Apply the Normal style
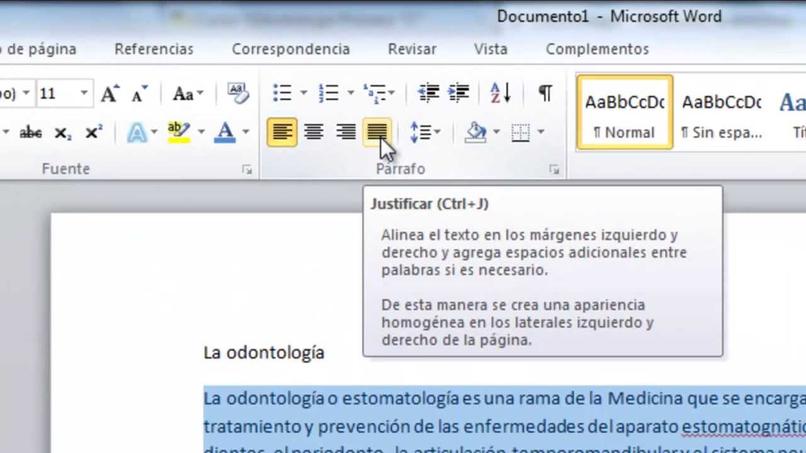806x453 pixels. [625, 113]
